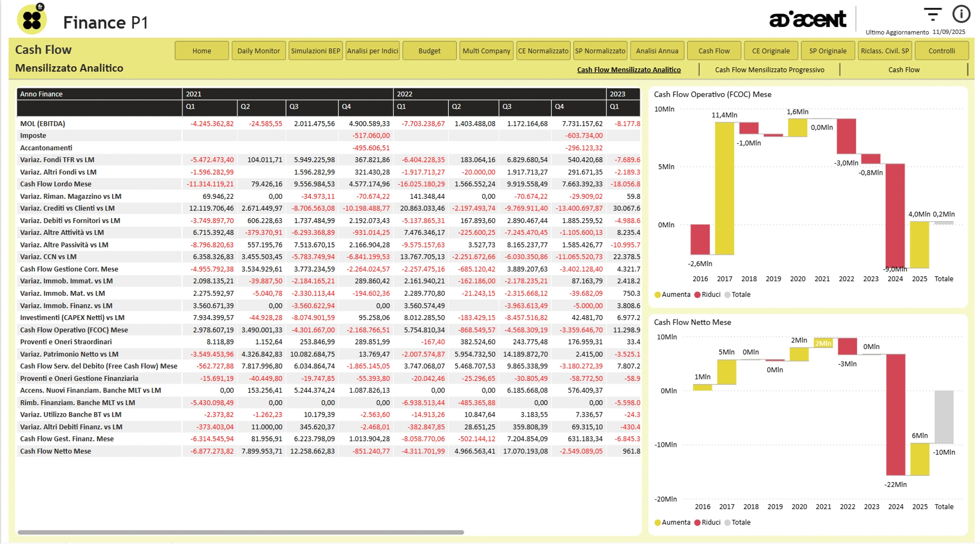Viewport: 980px width, 544px height.
Task: Open the Budget section
Action: click(x=429, y=51)
